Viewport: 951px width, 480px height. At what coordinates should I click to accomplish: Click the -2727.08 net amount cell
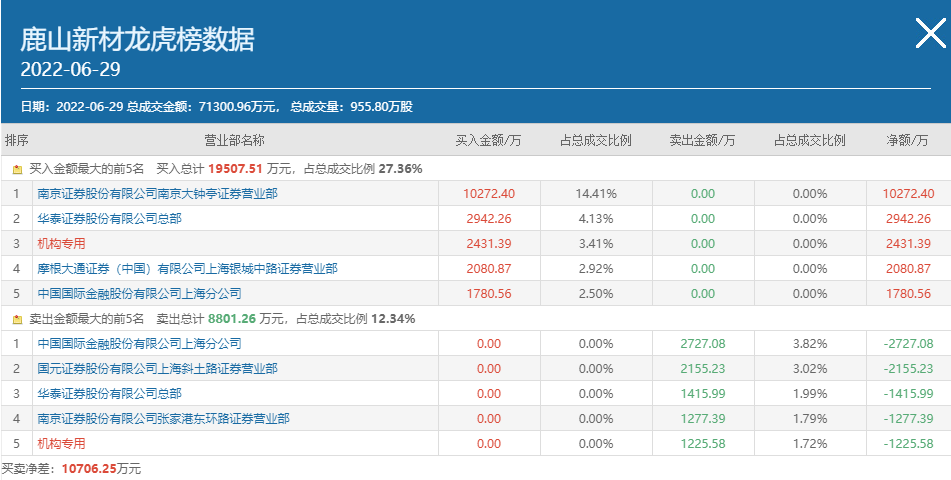point(908,344)
